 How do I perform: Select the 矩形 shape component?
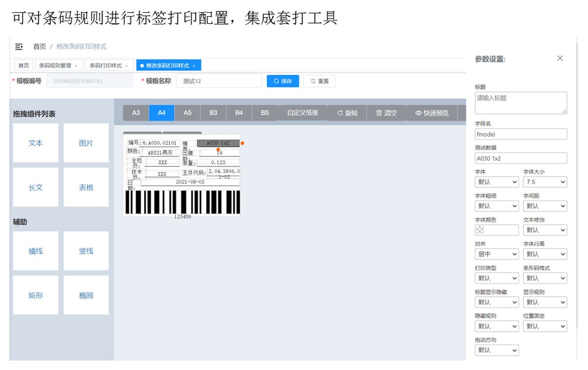click(36, 295)
